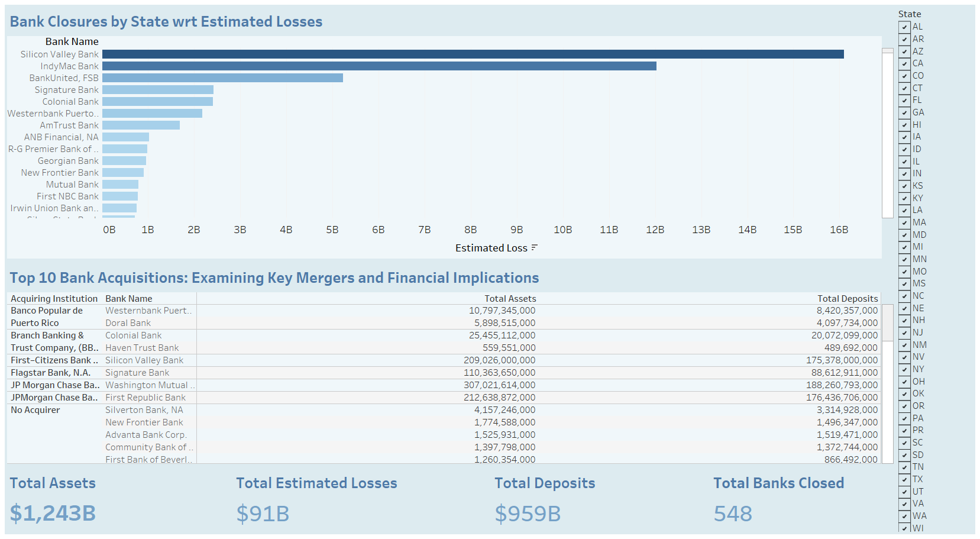The image size is (980, 539).
Task: Toggle the TX state checkbox
Action: [x=904, y=479]
